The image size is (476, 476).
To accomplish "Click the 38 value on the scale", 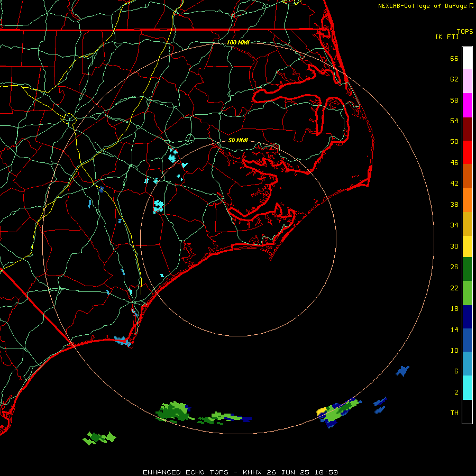I will coord(454,204).
